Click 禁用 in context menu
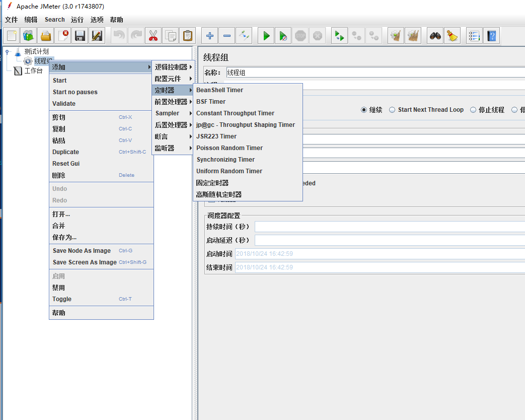Screen dimensions: 525x420 point(101,288)
